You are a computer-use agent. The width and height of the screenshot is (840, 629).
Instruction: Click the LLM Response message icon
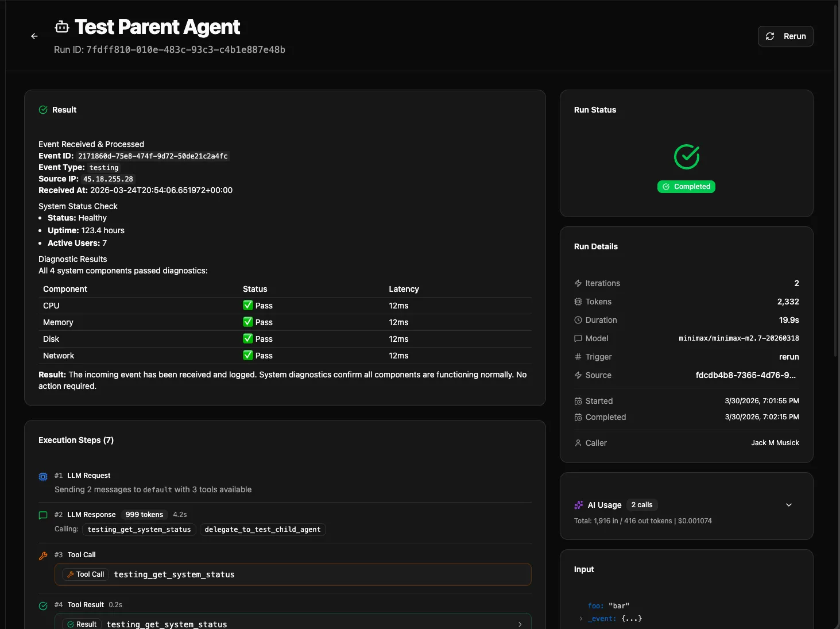point(43,515)
